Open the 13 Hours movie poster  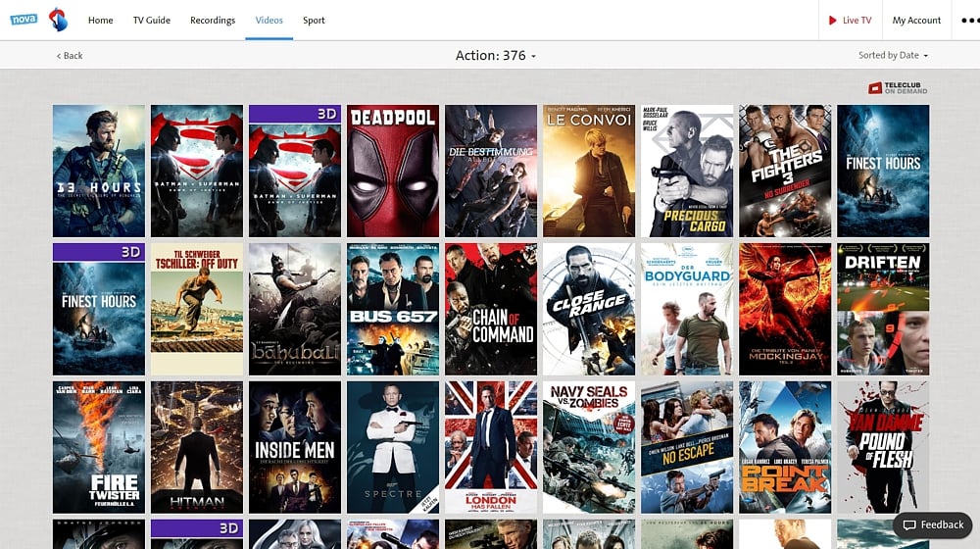[x=99, y=171]
